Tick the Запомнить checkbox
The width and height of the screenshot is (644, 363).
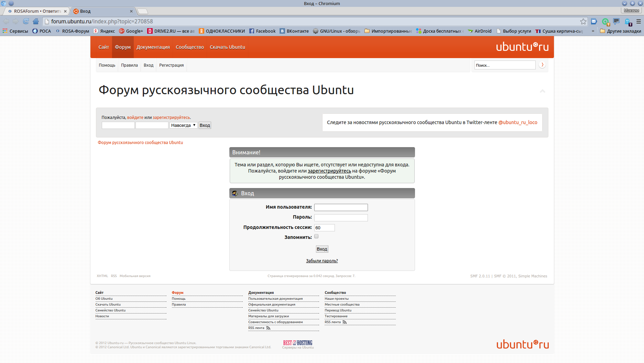click(x=316, y=236)
